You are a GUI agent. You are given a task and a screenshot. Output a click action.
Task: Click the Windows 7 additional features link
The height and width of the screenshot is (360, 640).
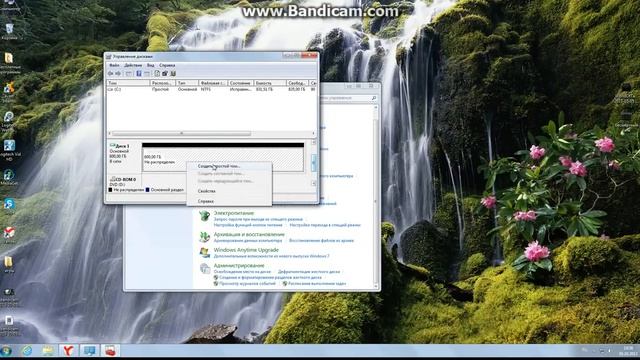[271, 256]
